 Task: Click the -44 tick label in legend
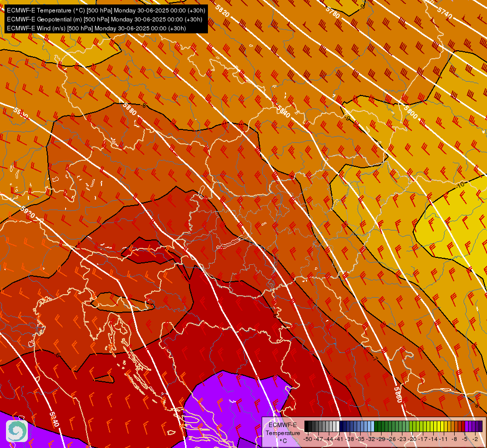[x=329, y=439]
